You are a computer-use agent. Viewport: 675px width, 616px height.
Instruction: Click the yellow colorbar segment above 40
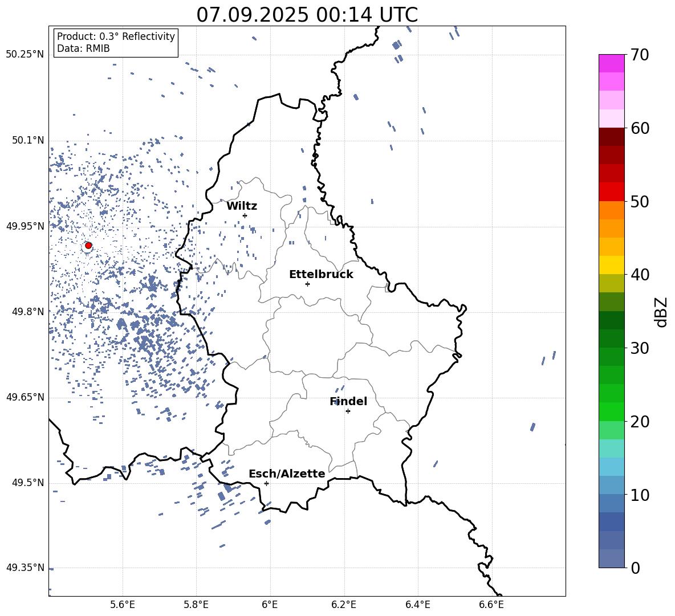611,265
